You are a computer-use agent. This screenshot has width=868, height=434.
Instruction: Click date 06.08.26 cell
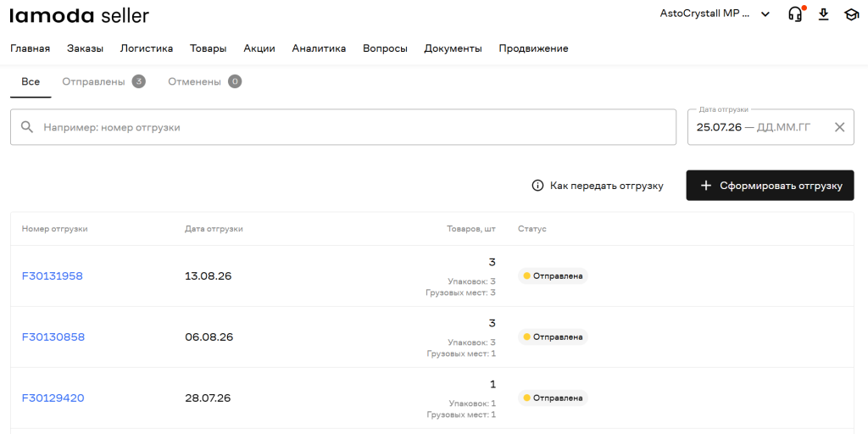(x=209, y=337)
